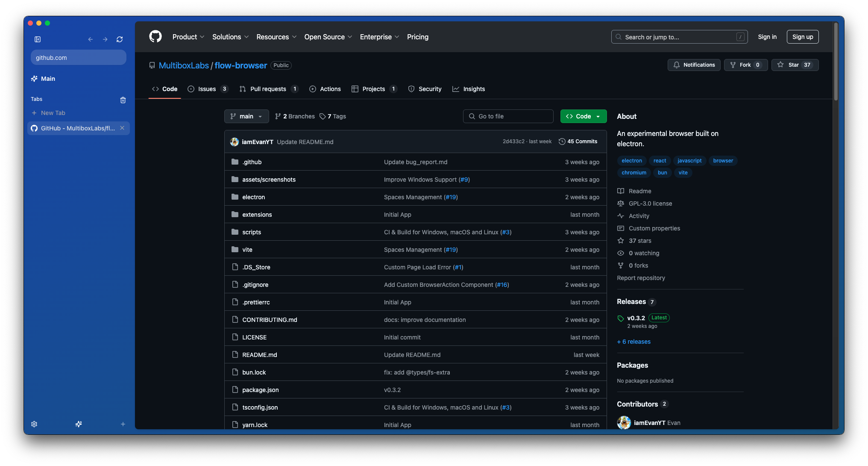The image size is (868, 466).
Task: Open the Pull requests tab
Action: (x=268, y=89)
